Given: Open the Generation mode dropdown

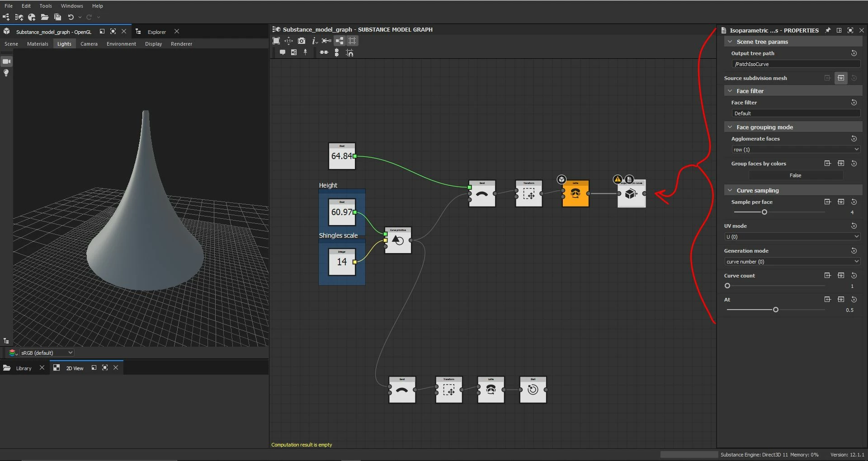Looking at the screenshot, I should pyautogui.click(x=792, y=262).
